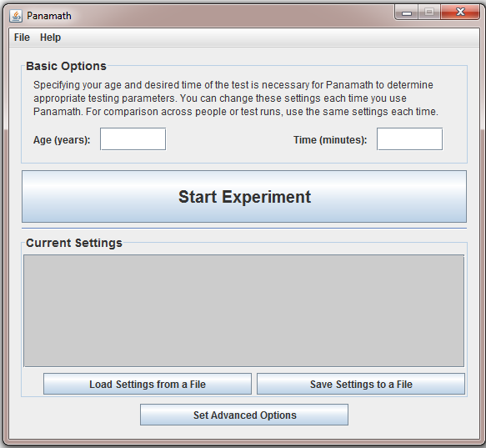Open the Help menu
Image resolution: width=486 pixels, height=448 pixels.
(x=50, y=38)
